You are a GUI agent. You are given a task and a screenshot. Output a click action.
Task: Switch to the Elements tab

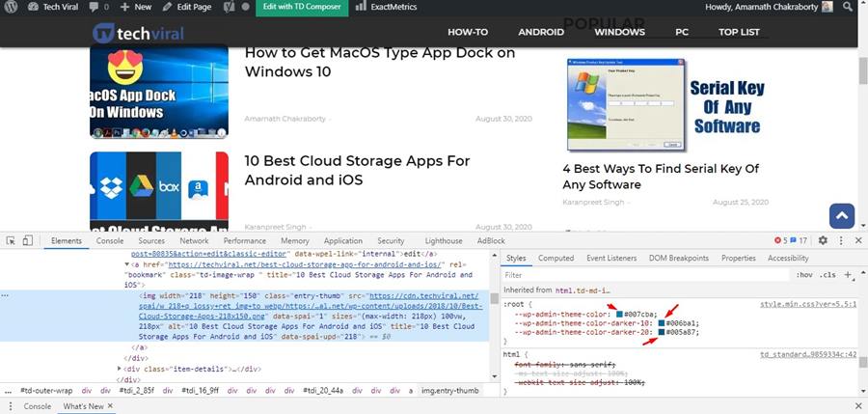67,241
